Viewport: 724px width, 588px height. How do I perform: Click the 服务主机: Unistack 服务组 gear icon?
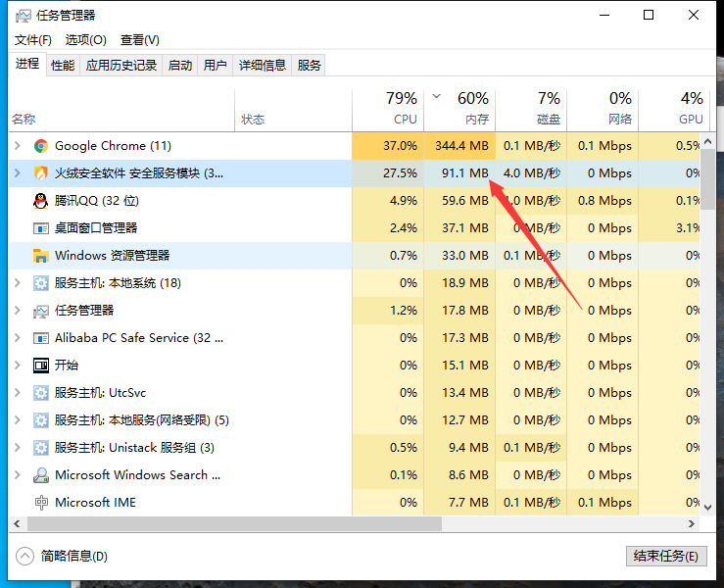click(40, 448)
